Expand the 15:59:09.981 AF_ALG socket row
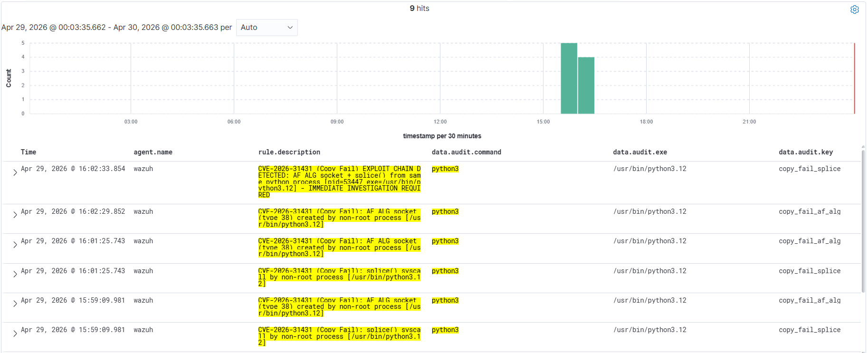The width and height of the screenshot is (868, 353). tap(15, 304)
